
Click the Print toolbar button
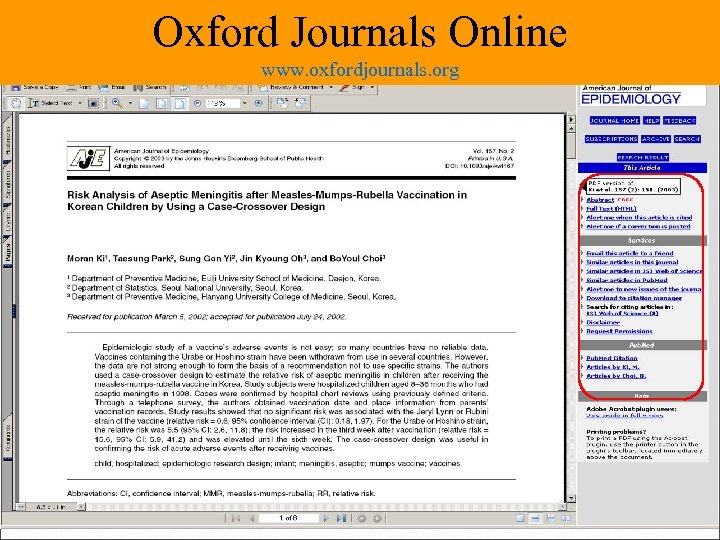pyautogui.click(x=79, y=87)
